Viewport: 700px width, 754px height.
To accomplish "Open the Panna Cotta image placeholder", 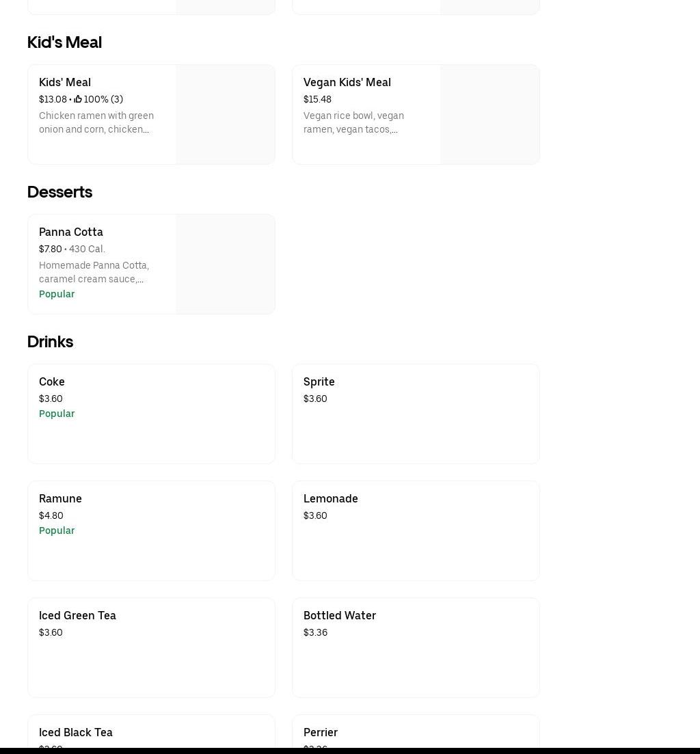I will pyautogui.click(x=225, y=264).
